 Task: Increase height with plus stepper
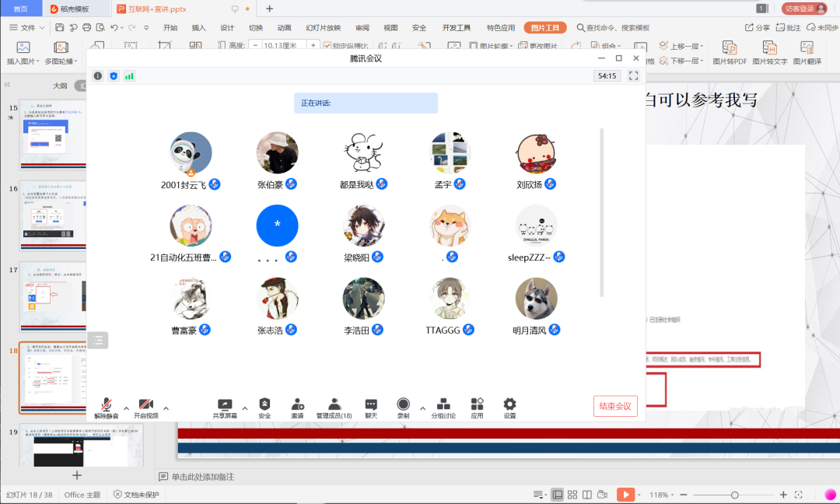coord(313,46)
